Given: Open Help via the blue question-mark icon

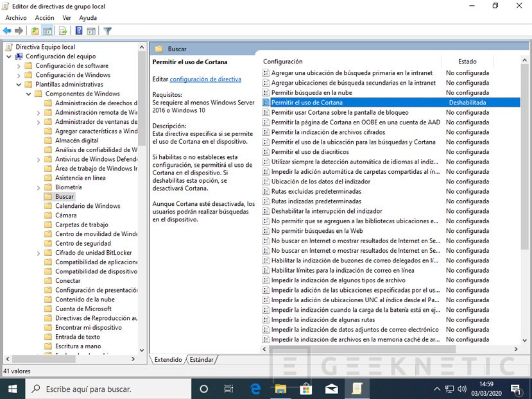Looking at the screenshot, I should pos(79,30).
